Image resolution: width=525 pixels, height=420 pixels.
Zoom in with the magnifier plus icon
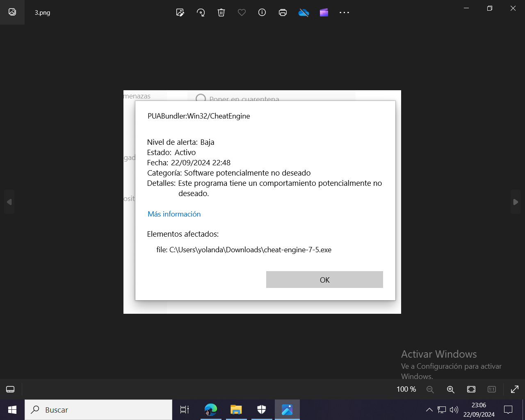click(450, 389)
